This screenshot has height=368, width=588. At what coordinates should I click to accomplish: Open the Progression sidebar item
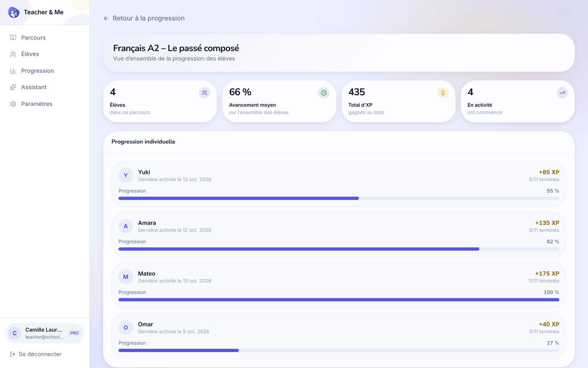tap(45, 71)
